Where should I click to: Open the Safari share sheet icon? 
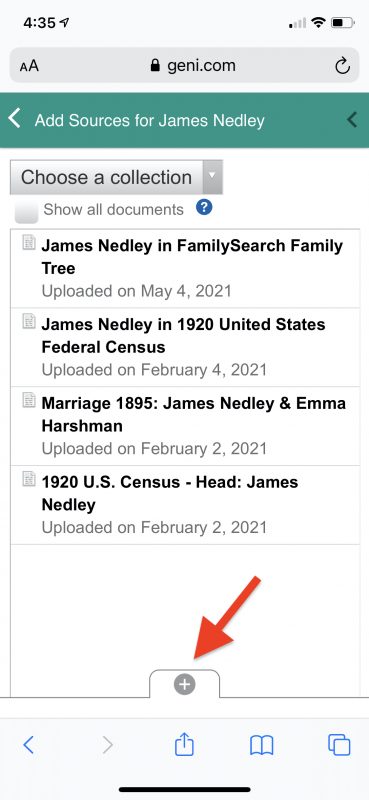(184, 744)
